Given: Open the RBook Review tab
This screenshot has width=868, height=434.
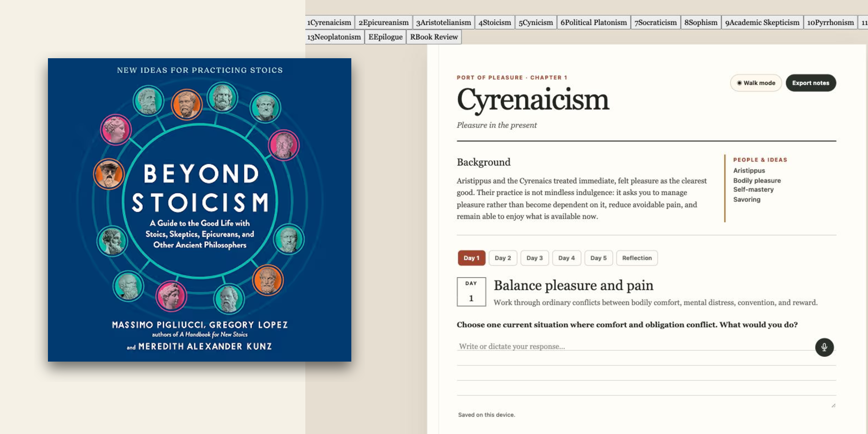Looking at the screenshot, I should click(x=434, y=37).
